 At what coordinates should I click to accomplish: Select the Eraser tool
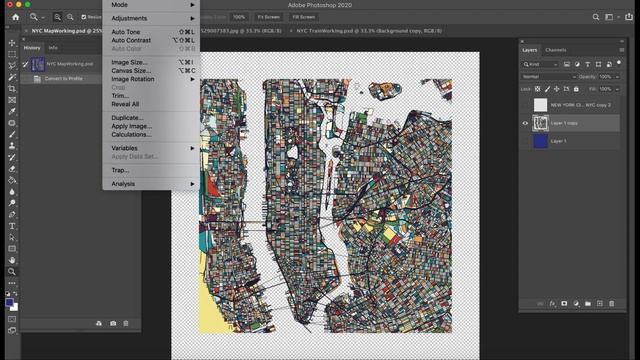pos(12,169)
